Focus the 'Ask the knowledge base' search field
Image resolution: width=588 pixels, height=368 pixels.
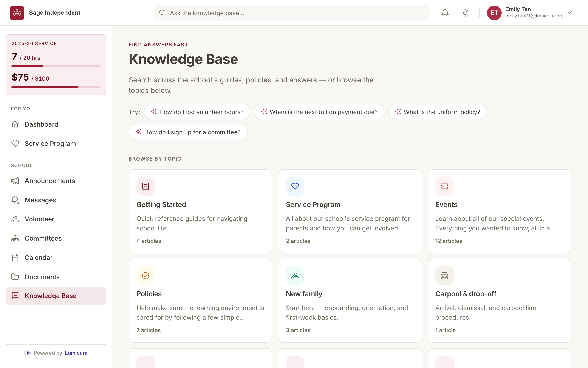coord(291,13)
